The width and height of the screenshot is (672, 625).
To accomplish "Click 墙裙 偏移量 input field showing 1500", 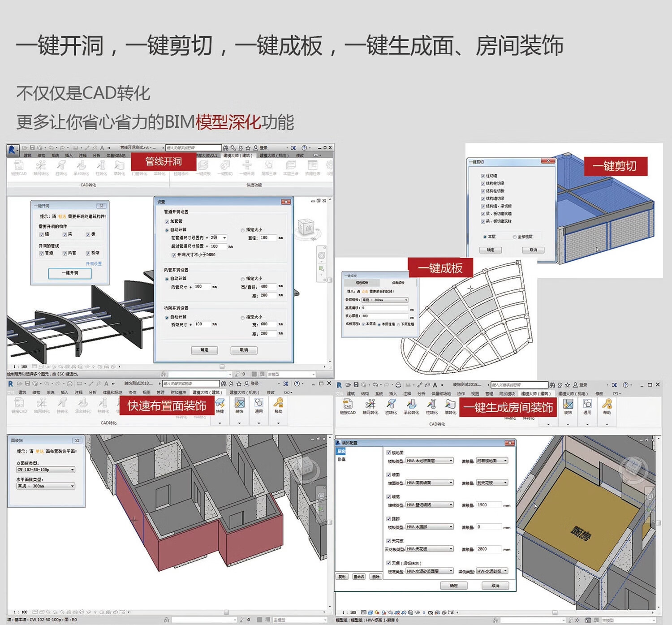I will click(x=488, y=505).
